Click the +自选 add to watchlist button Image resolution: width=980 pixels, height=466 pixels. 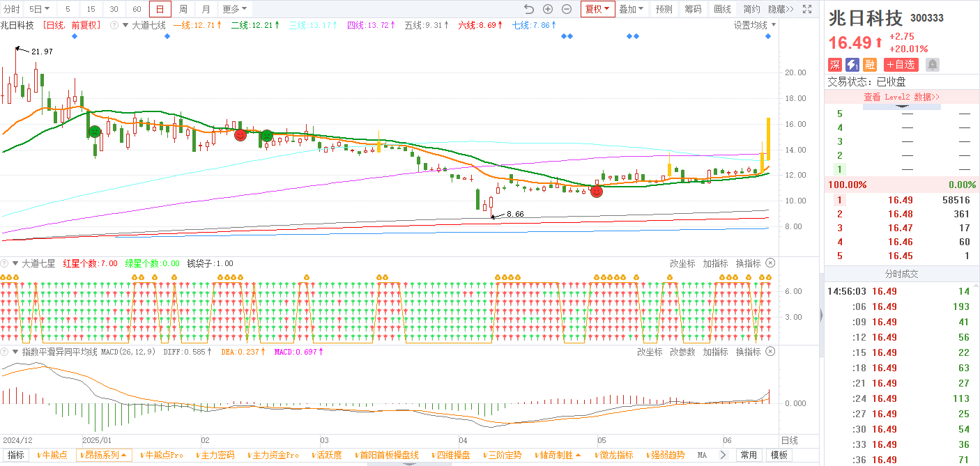(x=901, y=65)
